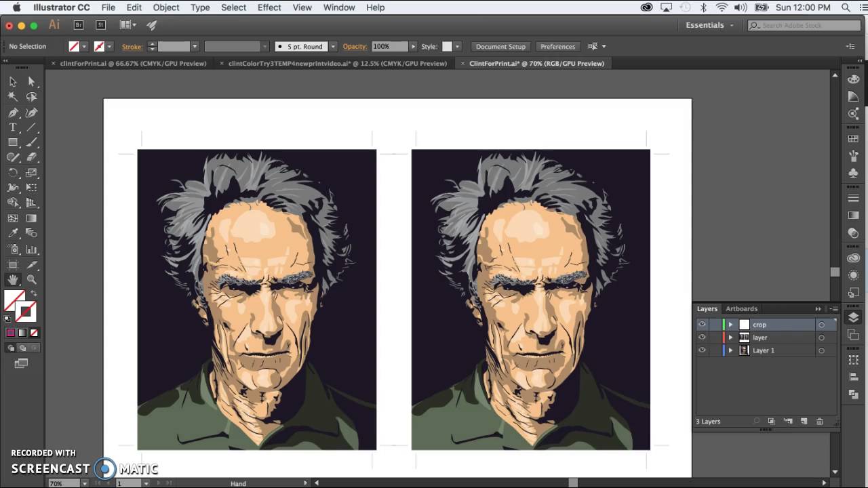This screenshot has width=868, height=488.
Task: Open Opacity value dropdown arrow
Action: (x=413, y=47)
